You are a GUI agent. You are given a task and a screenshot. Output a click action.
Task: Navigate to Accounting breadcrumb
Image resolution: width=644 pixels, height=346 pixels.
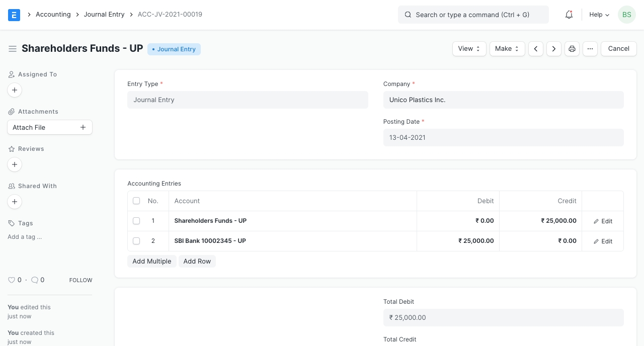pyautogui.click(x=53, y=15)
